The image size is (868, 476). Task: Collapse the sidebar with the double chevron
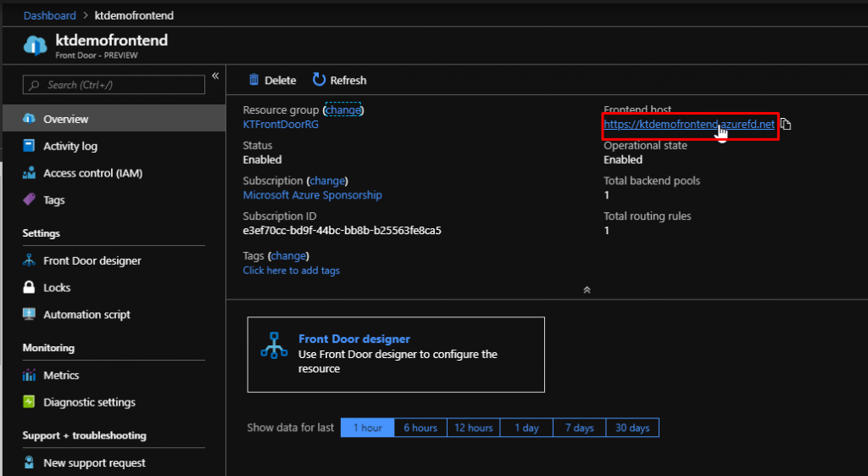[x=215, y=76]
